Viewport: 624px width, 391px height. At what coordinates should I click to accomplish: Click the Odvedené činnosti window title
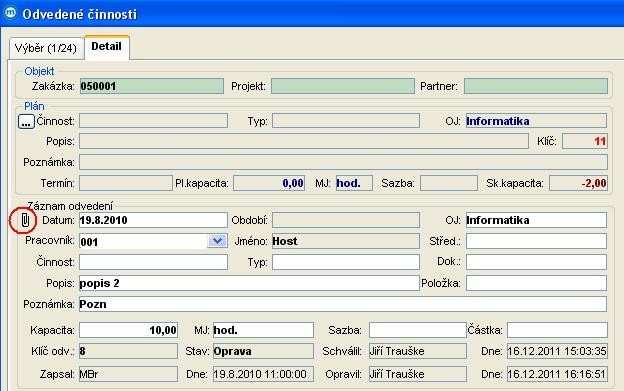click(80, 14)
